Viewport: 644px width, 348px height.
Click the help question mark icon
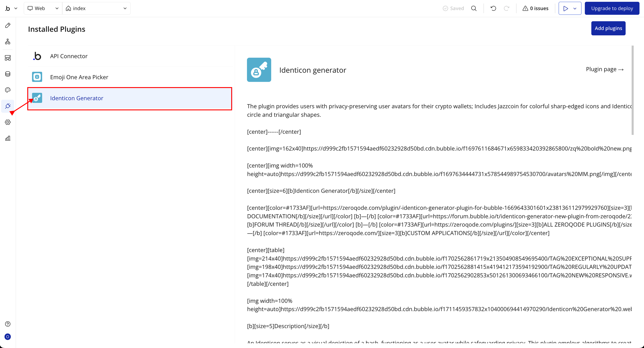[8, 324]
